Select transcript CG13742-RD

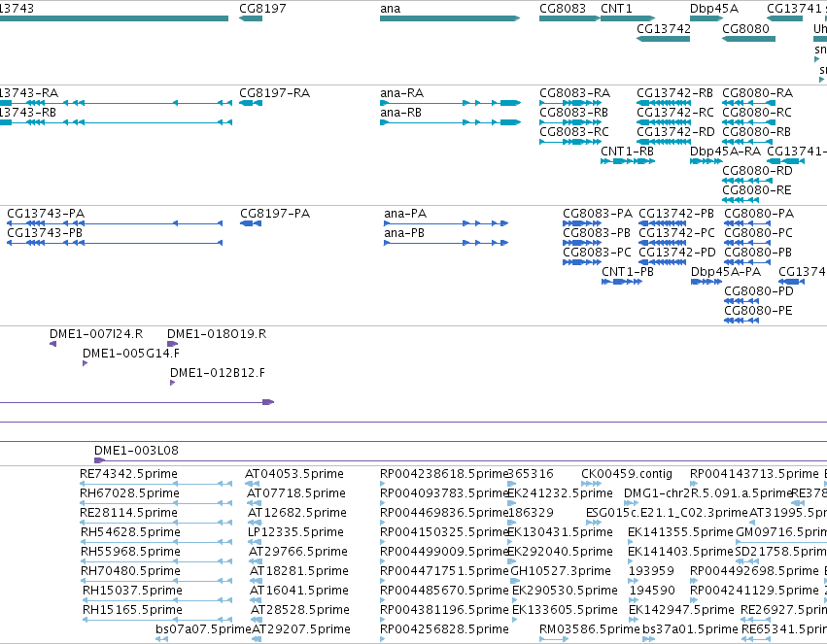tap(663, 142)
